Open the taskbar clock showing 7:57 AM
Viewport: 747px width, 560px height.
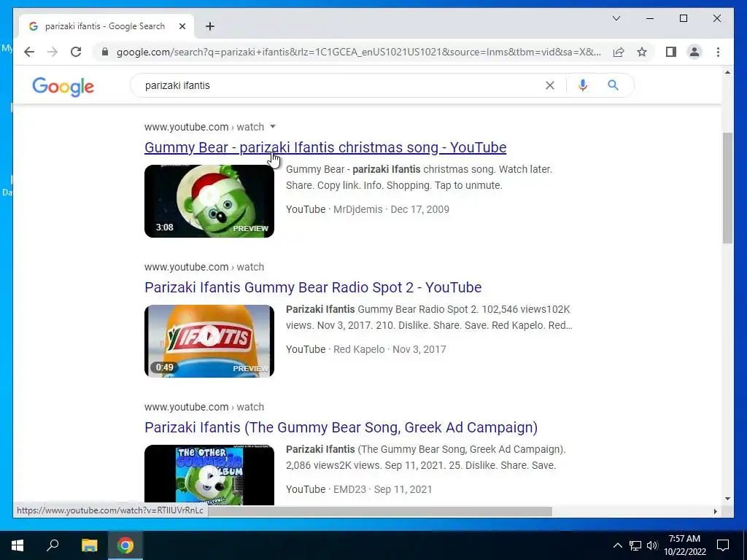684,545
